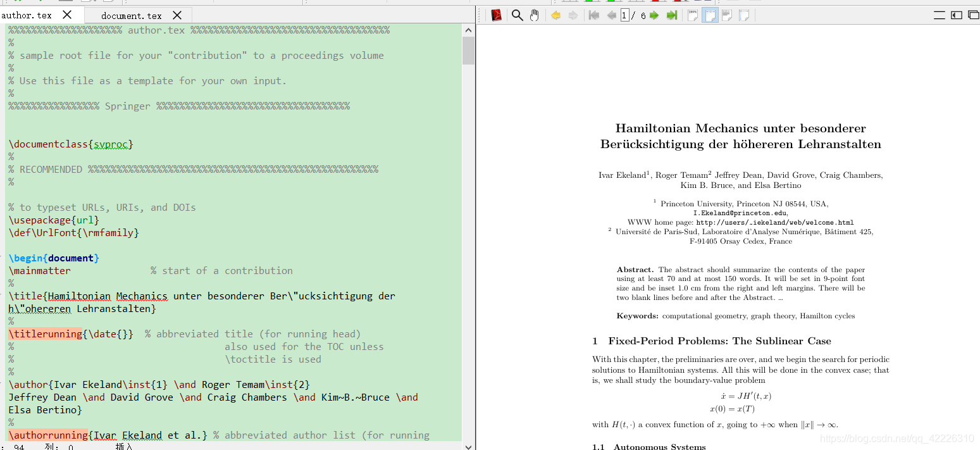Go to the next PDF page

click(654, 15)
